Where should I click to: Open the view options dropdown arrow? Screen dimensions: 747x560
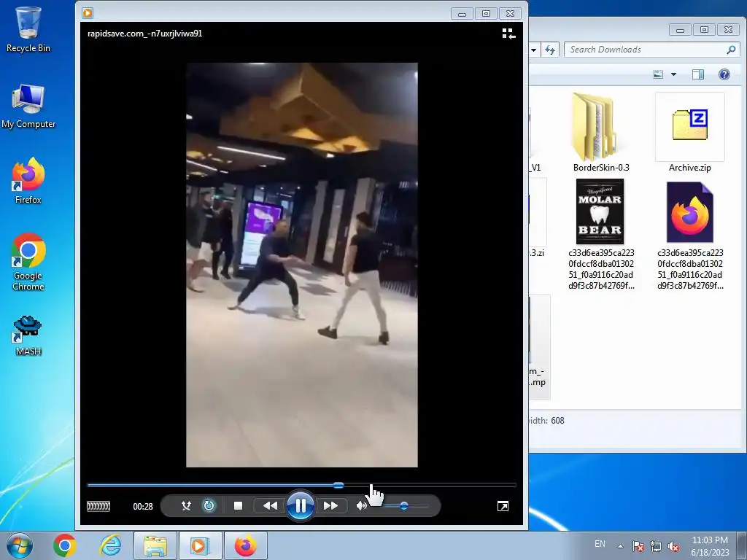tap(673, 74)
